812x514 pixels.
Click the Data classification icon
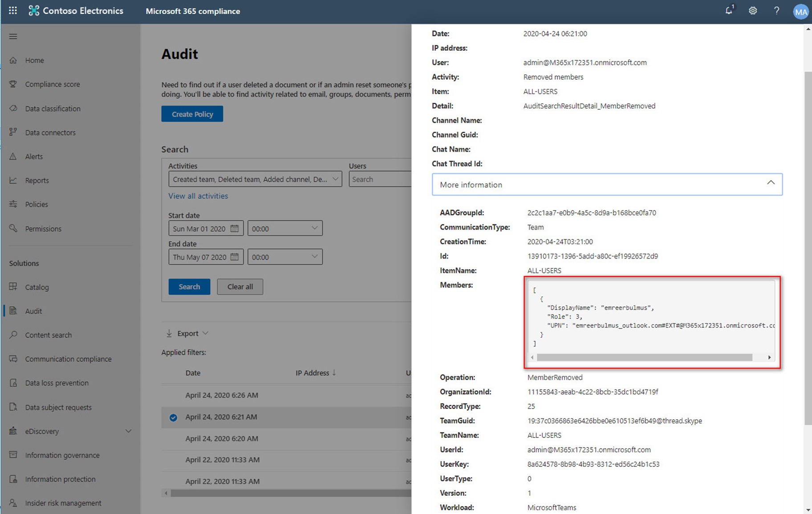[x=13, y=108]
